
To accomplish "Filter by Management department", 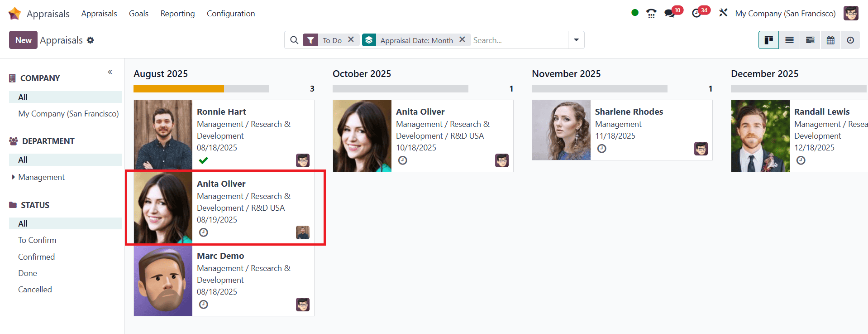I will point(41,177).
